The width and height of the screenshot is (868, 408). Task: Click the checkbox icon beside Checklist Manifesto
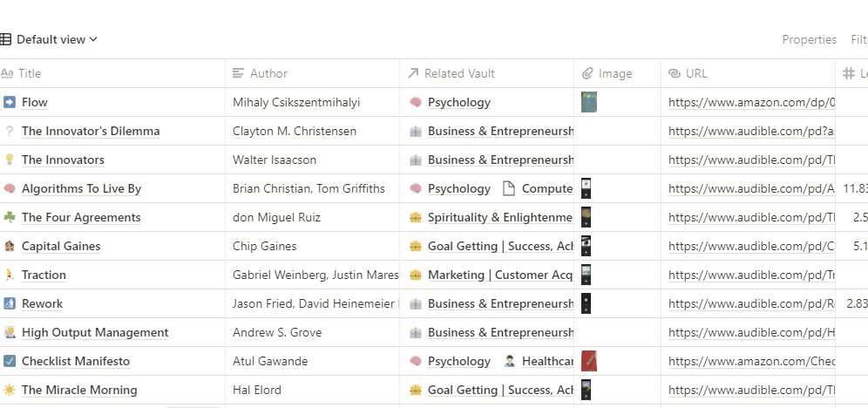click(10, 361)
